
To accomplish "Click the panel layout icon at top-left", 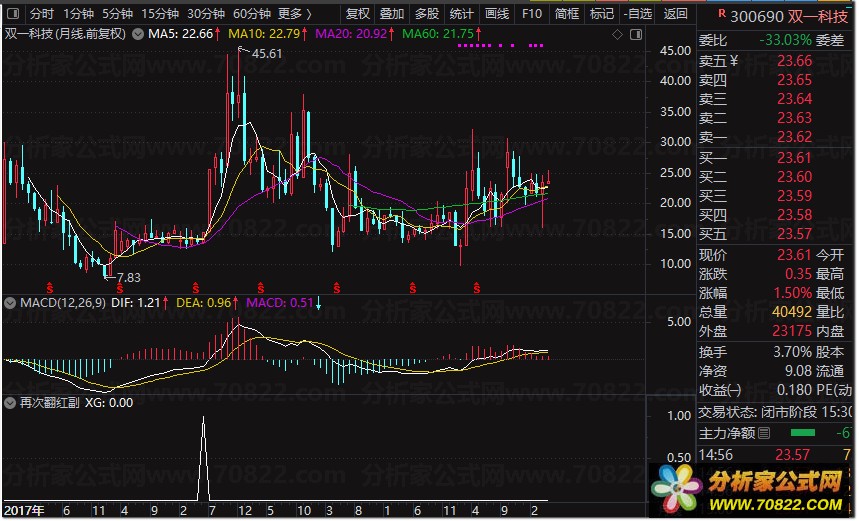I will point(13,14).
